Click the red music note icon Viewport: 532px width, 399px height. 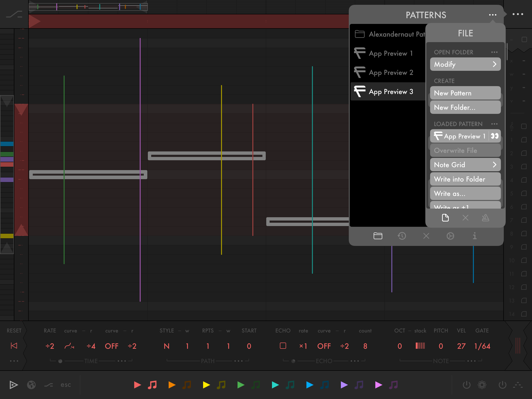pyautogui.click(x=152, y=385)
